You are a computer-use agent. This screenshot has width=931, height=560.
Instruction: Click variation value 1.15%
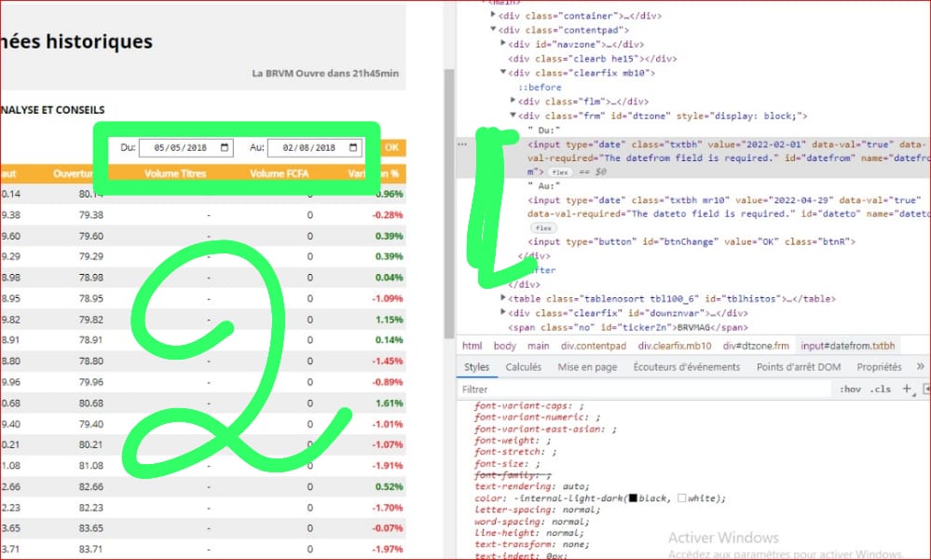tap(389, 320)
